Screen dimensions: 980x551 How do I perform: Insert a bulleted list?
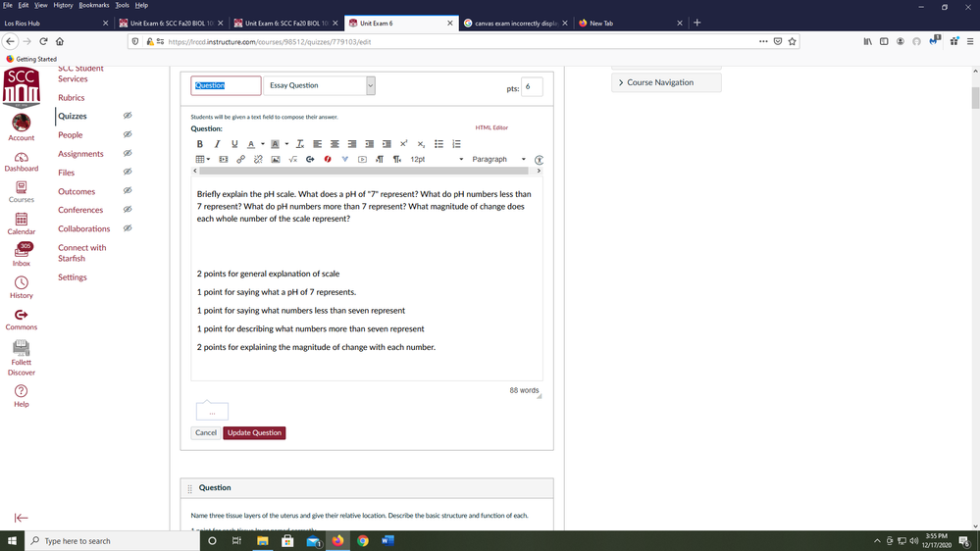[x=438, y=144]
